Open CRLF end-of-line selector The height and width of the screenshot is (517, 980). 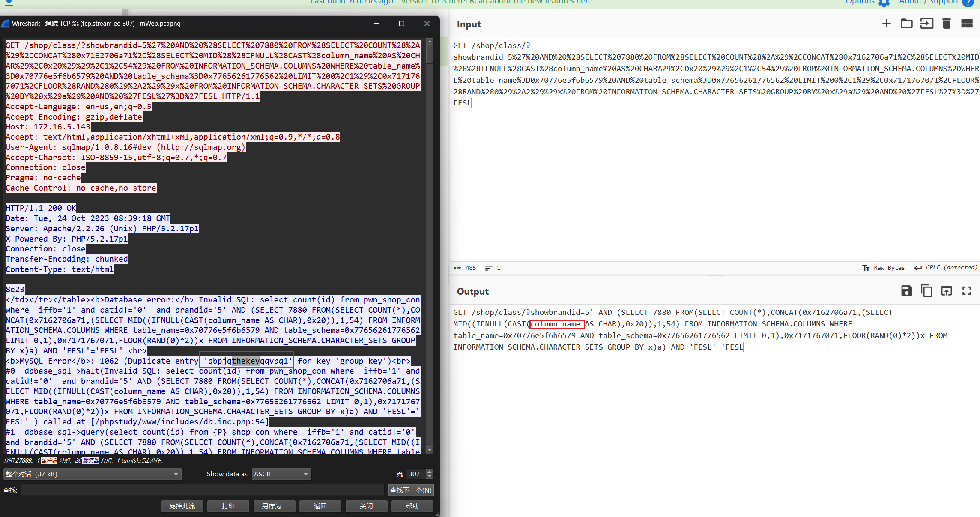tap(946, 268)
